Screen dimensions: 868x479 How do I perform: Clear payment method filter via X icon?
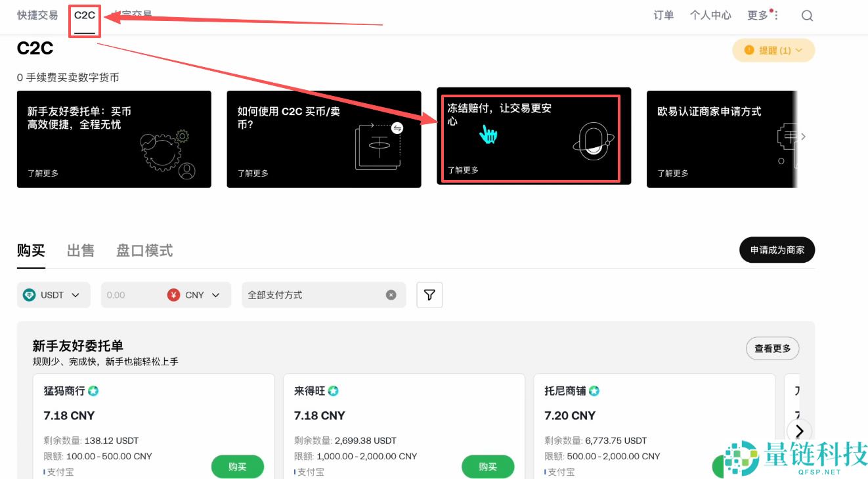point(391,295)
